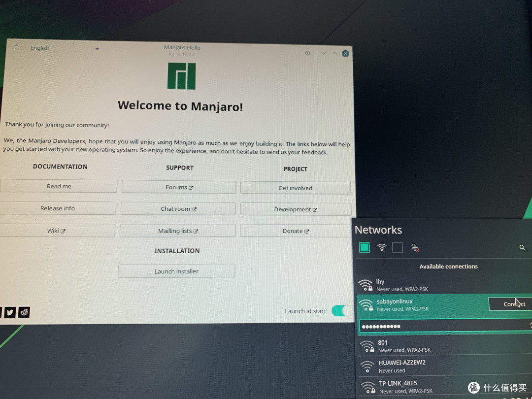Image resolution: width=532 pixels, height=399 pixels.
Task: Select the lhy Wi-Fi network
Action: 444,285
